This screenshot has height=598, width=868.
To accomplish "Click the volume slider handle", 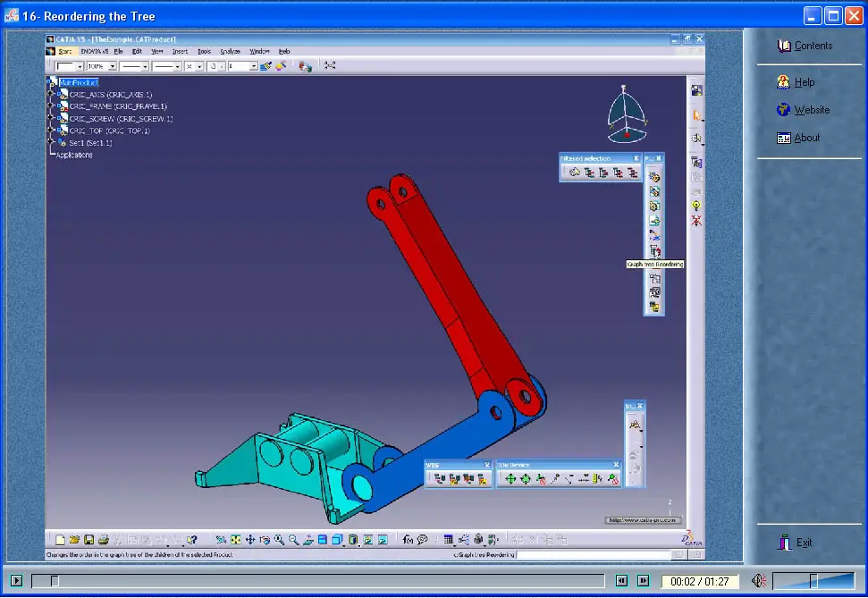I will click(813, 580).
